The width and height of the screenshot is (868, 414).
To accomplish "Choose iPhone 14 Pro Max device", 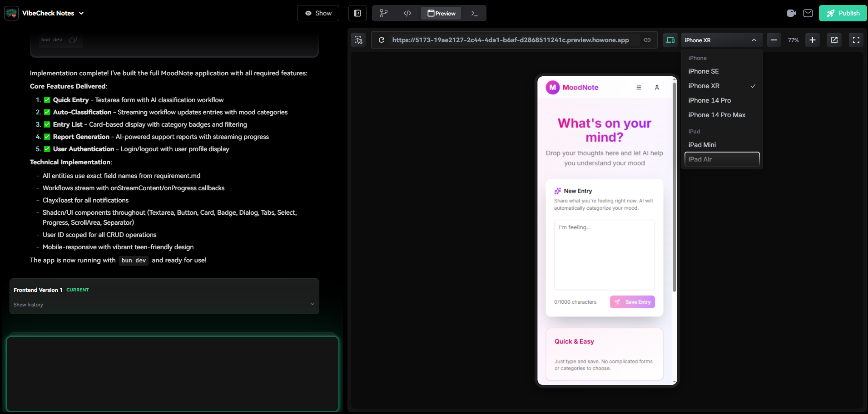I will 717,115.
